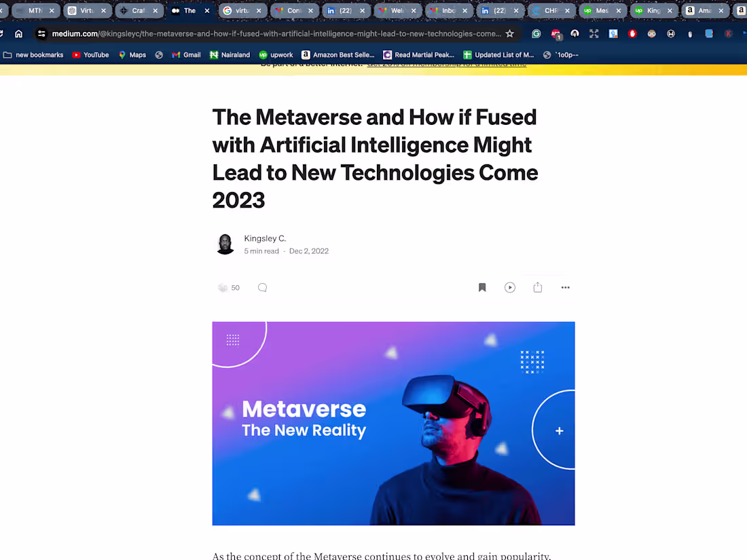Open the more options ellipsis menu

tap(565, 287)
